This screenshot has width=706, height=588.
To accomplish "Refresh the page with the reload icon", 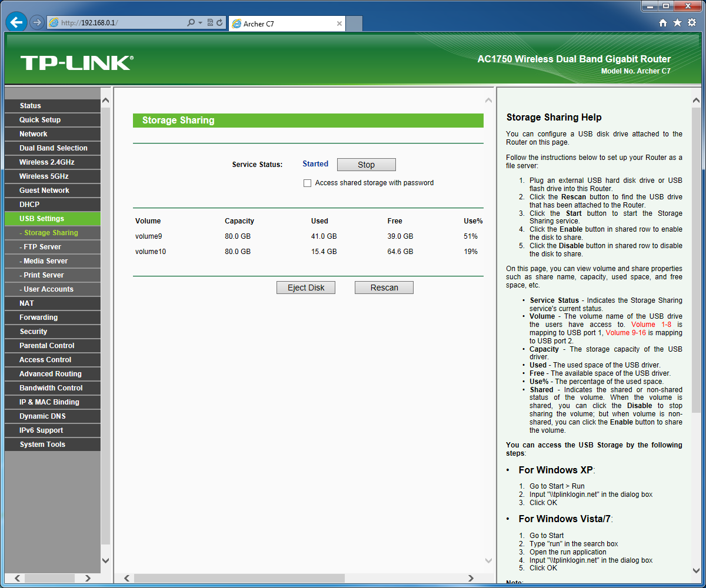I will pyautogui.click(x=219, y=23).
